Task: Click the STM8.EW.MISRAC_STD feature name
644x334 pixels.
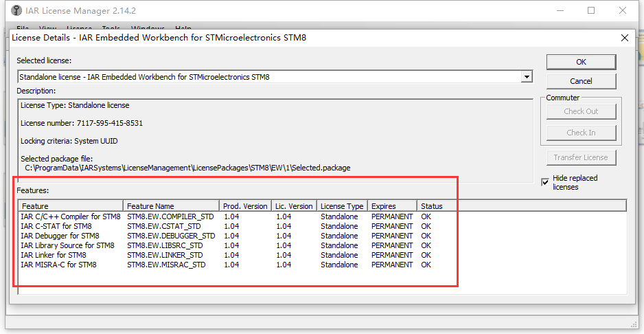Action: coord(166,265)
